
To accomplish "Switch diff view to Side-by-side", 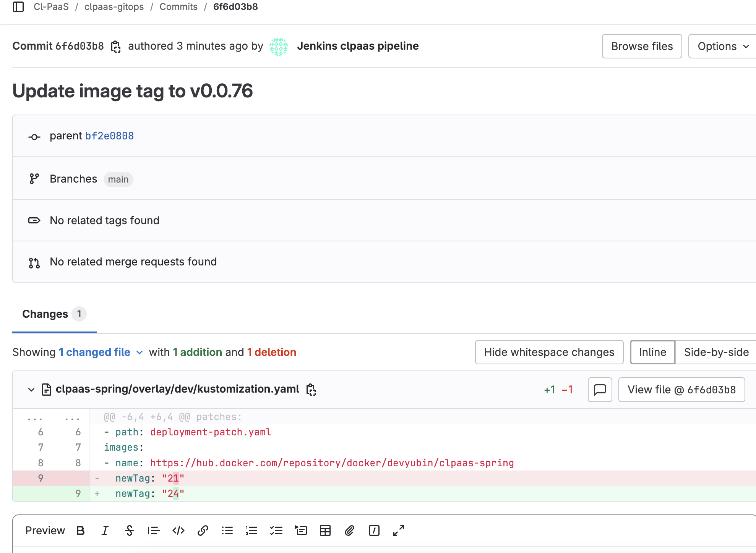I will (716, 352).
